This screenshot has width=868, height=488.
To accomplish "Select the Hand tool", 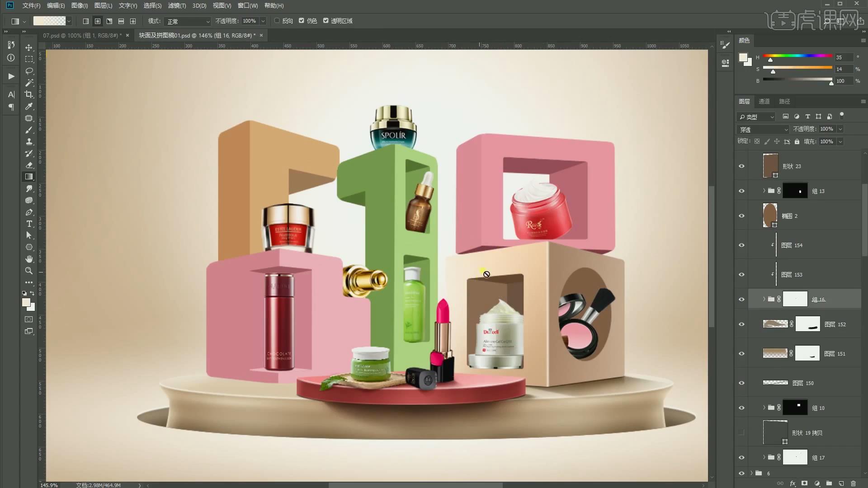I will [x=29, y=259].
